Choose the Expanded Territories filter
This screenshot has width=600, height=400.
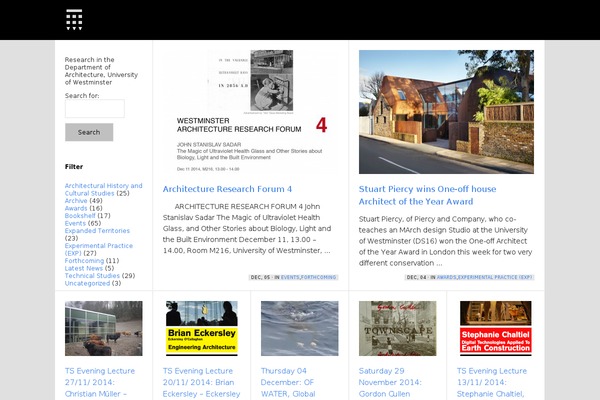click(97, 231)
